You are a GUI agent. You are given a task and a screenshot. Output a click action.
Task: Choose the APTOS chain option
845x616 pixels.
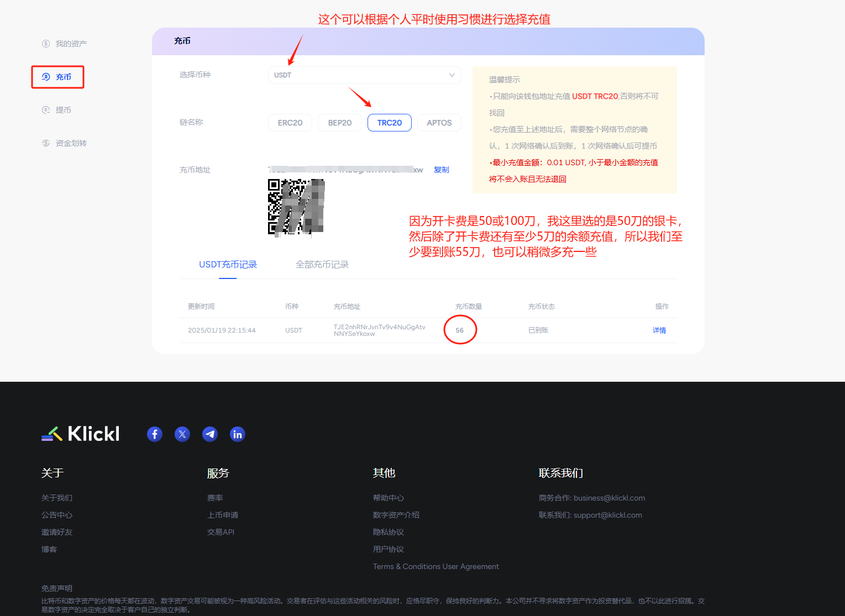point(439,123)
